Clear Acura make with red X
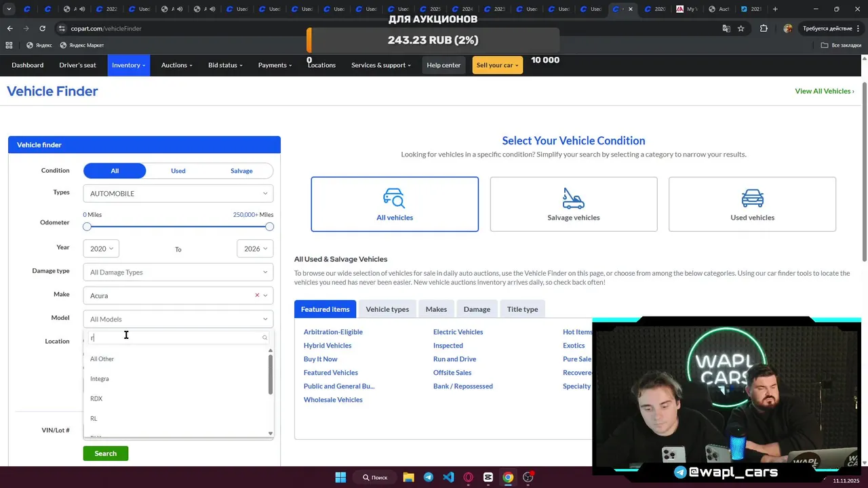Viewport: 868px width, 488px height. (257, 296)
